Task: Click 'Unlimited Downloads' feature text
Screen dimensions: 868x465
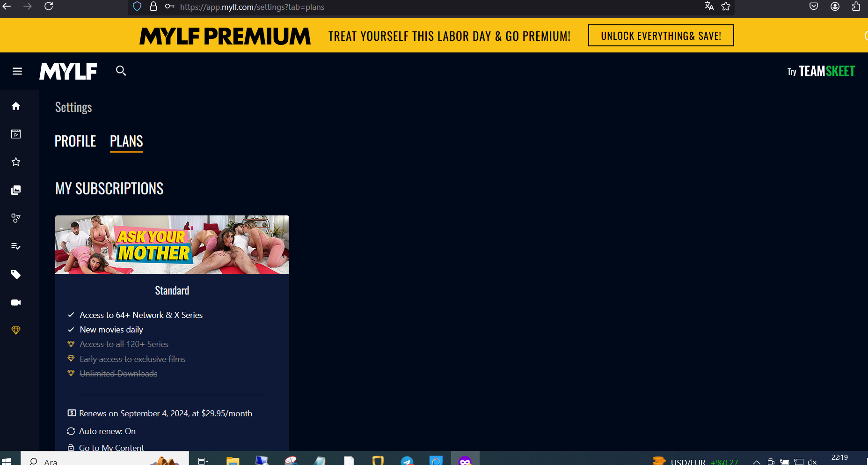Action: pyautogui.click(x=118, y=374)
